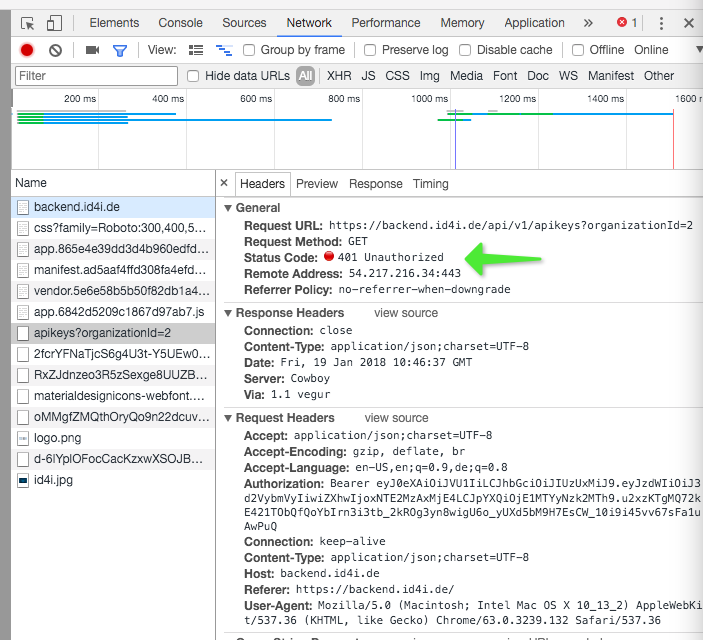Click the image icon beside id4i.jpg
This screenshot has height=640, width=703.
(x=23, y=480)
